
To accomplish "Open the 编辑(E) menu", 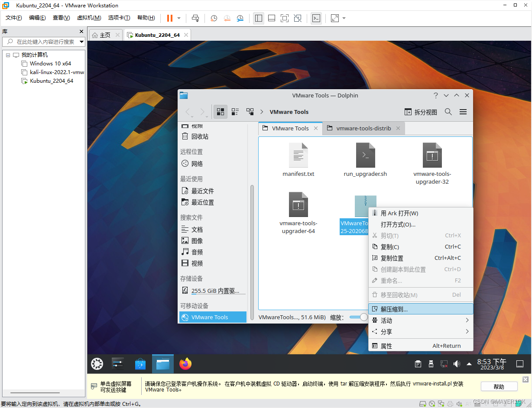I will click(x=37, y=18).
